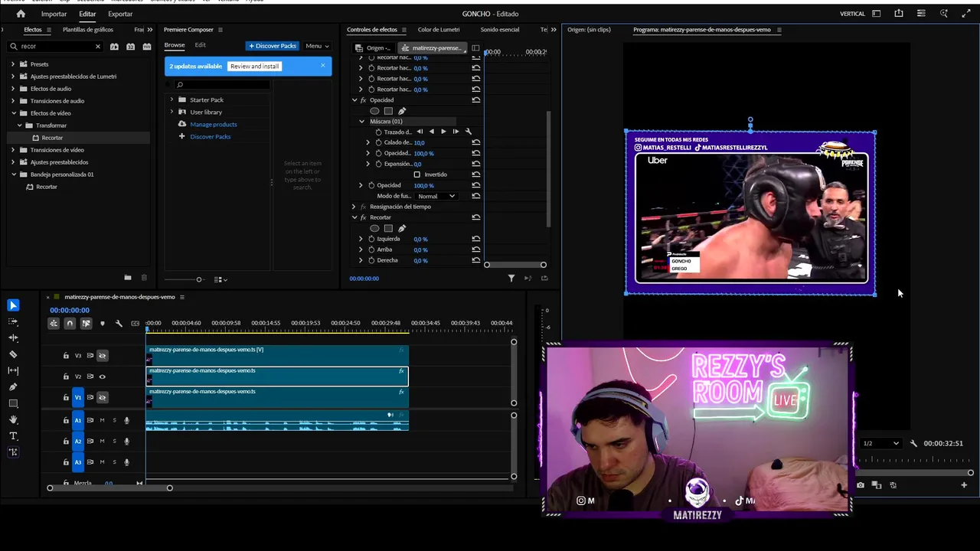This screenshot has width=980, height=551.
Task: Track the selected mask backward
Action: [431, 132]
